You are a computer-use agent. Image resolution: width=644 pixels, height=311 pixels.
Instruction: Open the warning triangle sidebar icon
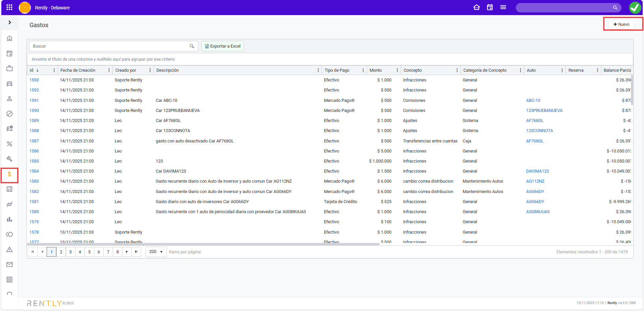(x=9, y=250)
